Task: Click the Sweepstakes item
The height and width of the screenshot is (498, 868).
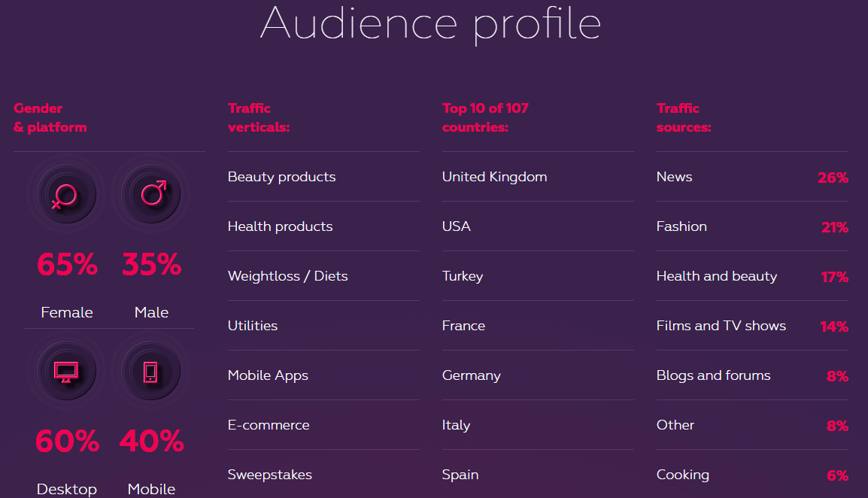Action: pos(269,475)
